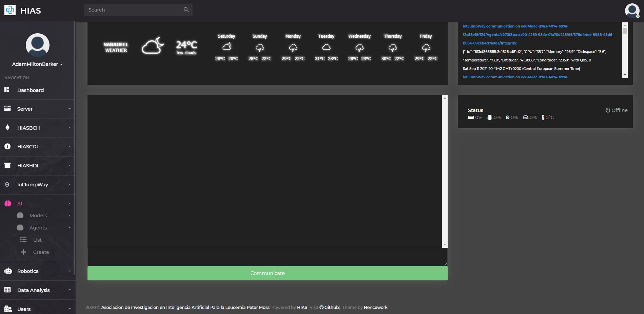Open the agents List menu item
The width and height of the screenshot is (644, 314).
pyautogui.click(x=37, y=240)
